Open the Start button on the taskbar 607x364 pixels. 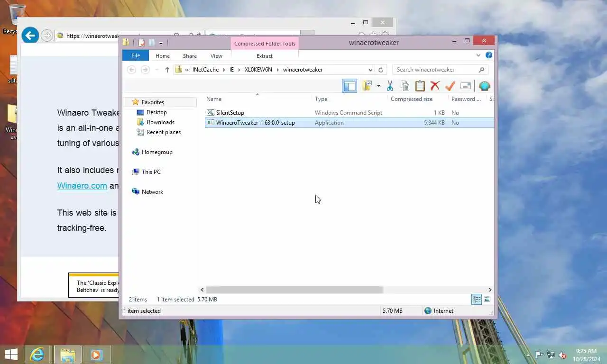[x=11, y=355]
